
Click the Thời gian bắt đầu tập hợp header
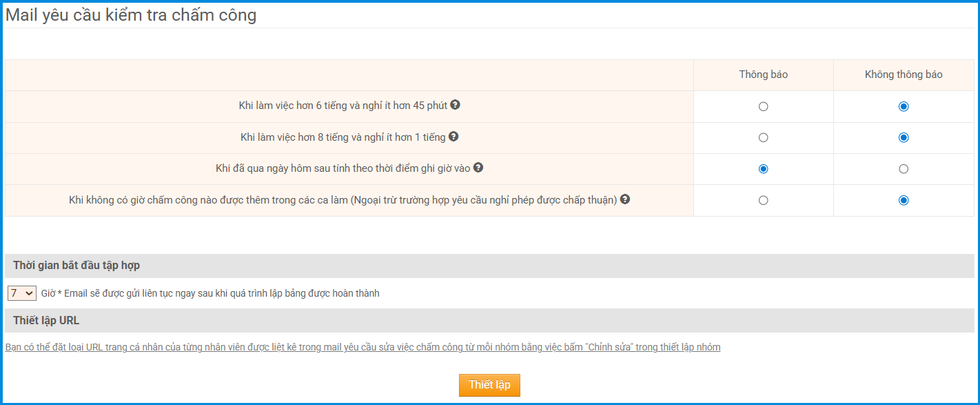pyautogui.click(x=76, y=266)
